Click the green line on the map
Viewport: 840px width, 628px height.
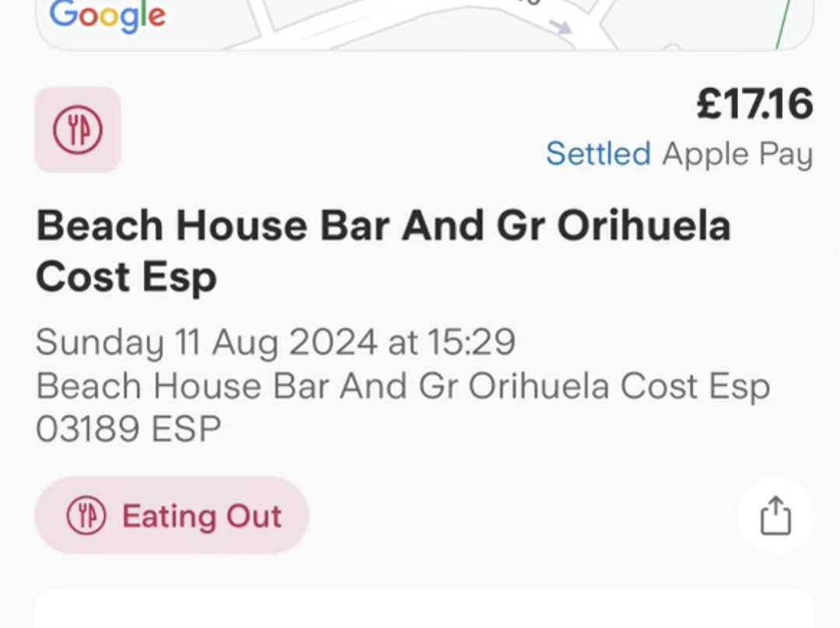coord(782,28)
